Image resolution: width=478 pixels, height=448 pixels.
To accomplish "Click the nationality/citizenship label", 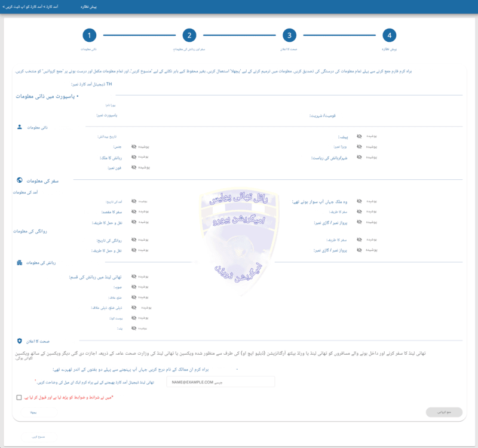I will [323, 116].
